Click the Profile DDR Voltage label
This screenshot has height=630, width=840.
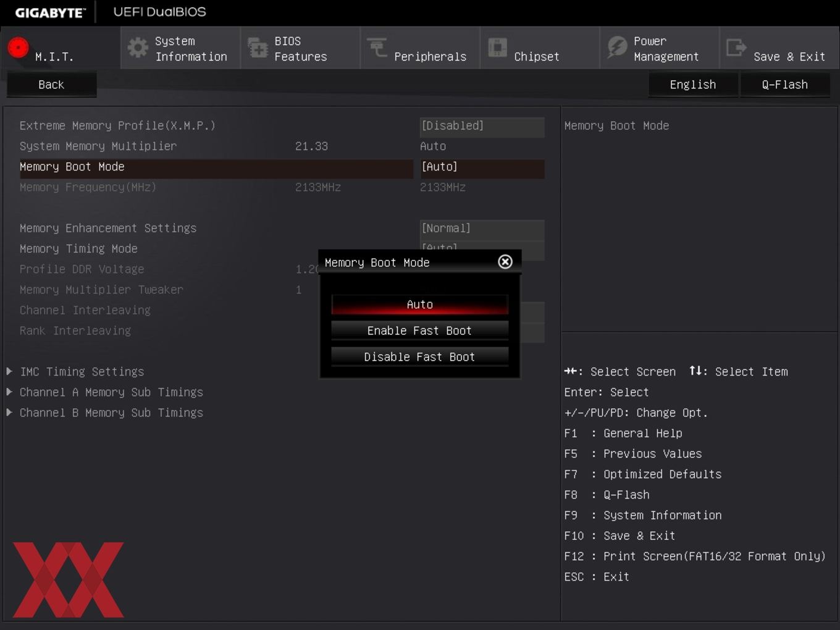tap(82, 269)
